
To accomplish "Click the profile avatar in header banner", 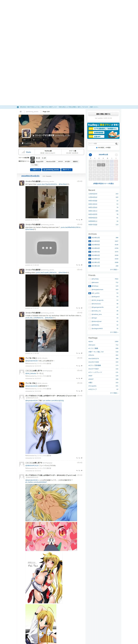I will 26,133.
